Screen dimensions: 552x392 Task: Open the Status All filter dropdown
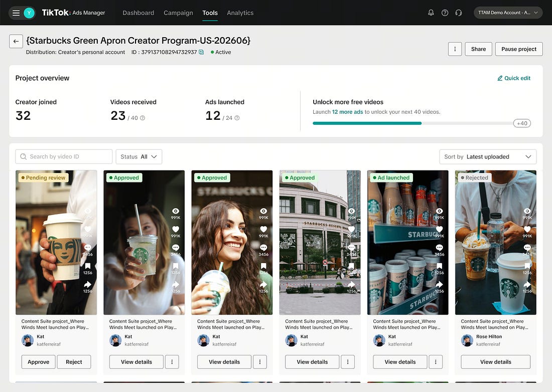click(139, 156)
